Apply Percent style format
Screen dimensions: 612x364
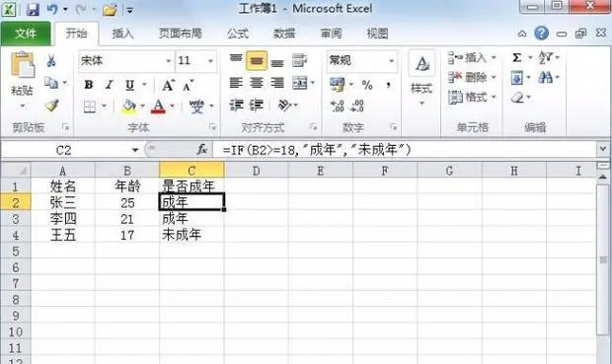coord(367,85)
